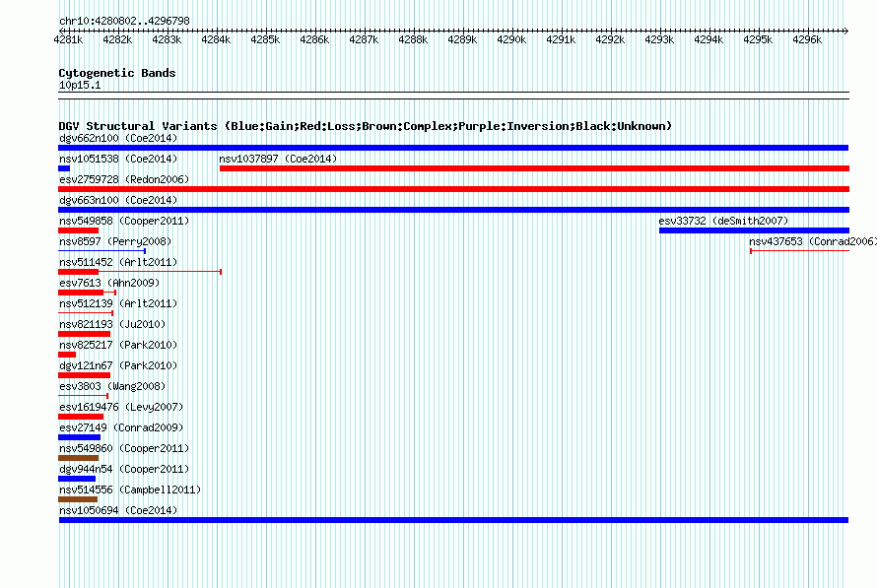Click the chr10:4280802..4296798 coordinate label
This screenshot has height=588, width=877.
124,21
